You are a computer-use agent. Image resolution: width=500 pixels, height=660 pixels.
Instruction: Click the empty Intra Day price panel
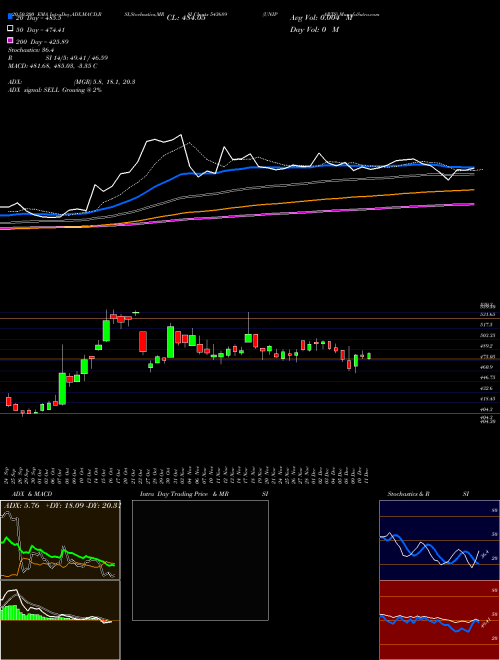click(200, 560)
